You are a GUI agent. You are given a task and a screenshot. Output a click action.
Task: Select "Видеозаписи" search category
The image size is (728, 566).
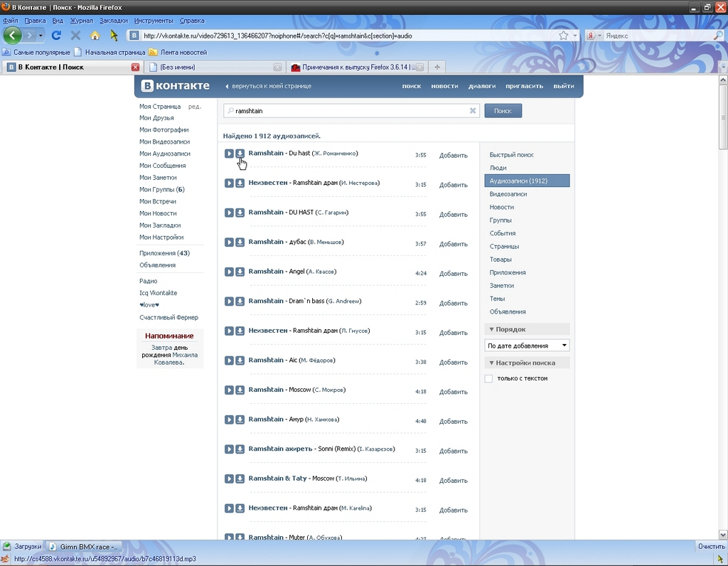click(x=508, y=194)
